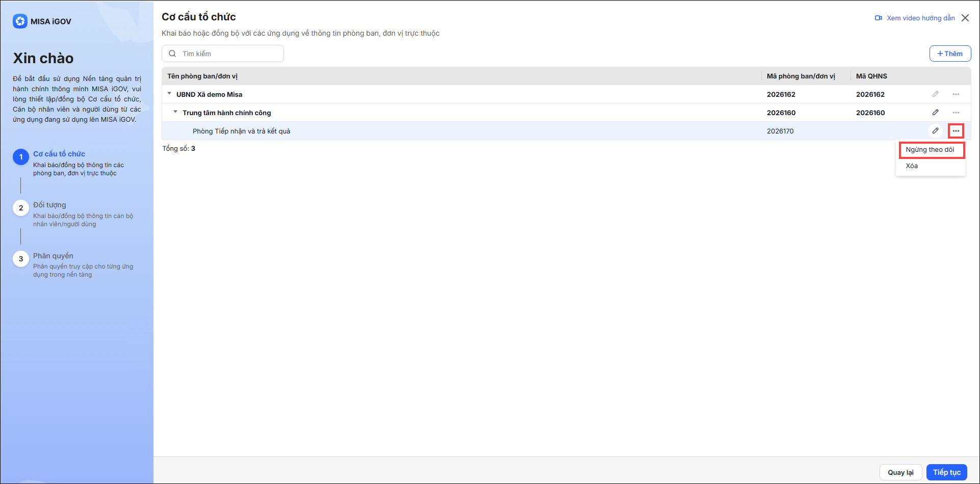Open more options for UBND Xã demo Misa

(x=956, y=94)
